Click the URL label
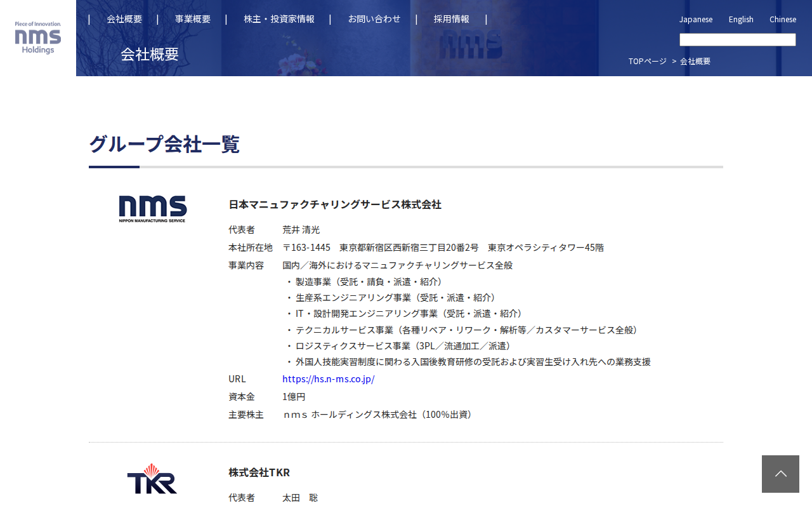Viewport: 812px width, 508px height. (x=237, y=379)
